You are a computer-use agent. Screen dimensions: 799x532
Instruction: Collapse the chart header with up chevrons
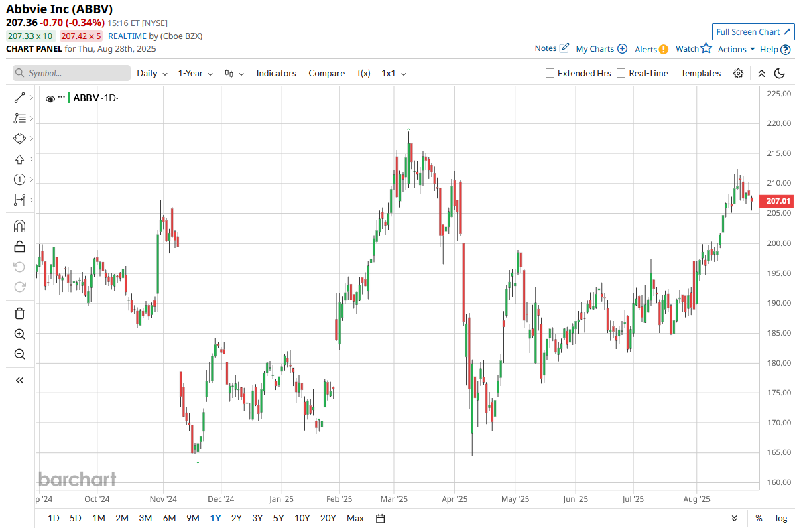click(761, 74)
